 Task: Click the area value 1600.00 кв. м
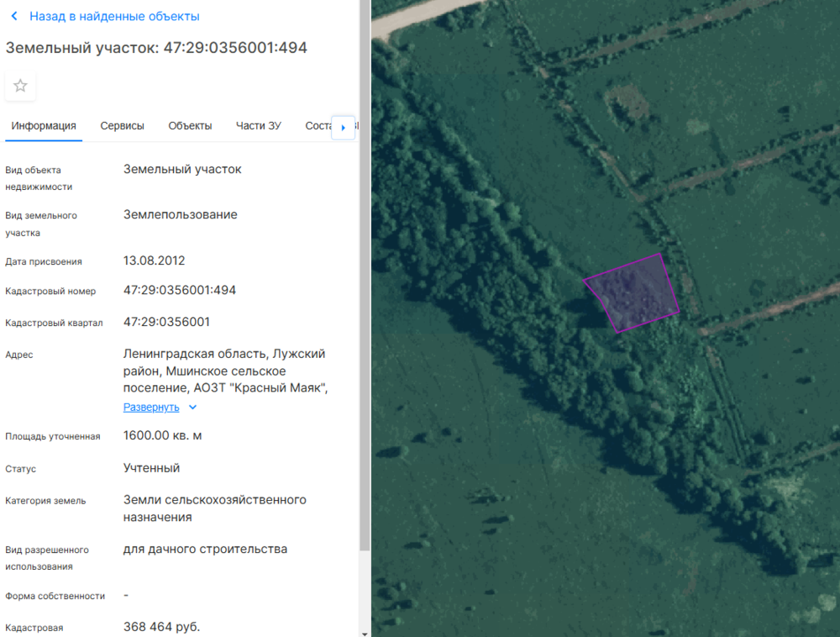tap(162, 435)
